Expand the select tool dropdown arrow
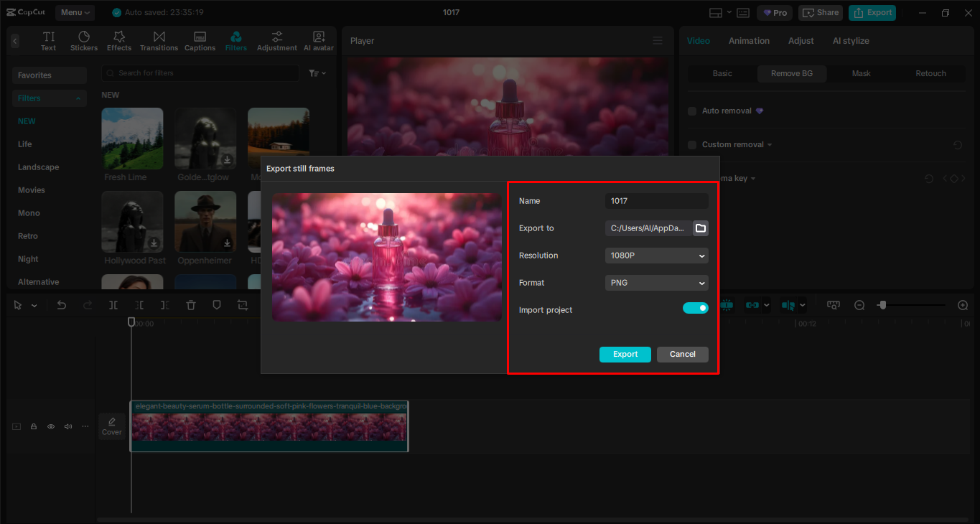Screen dimensions: 980x524 pyautogui.click(x=34, y=306)
